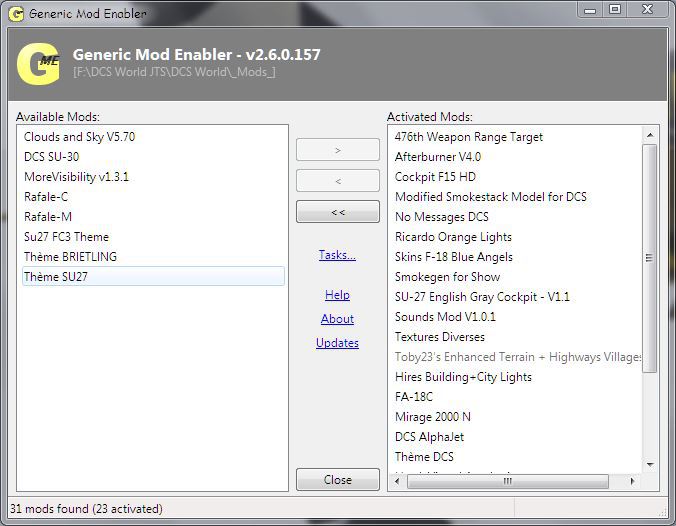The height and width of the screenshot is (526, 676).
Task: Click the enable mod '>' button
Action: 338,150
